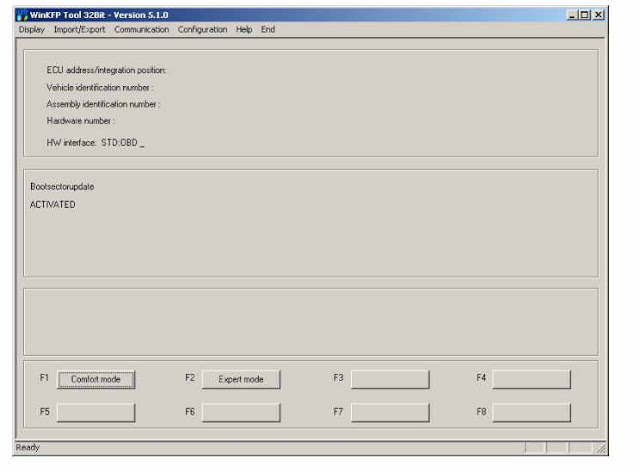This screenshot has width=640, height=471.
Task: Click the 'Assembly identification number :' label
Action: coord(103,104)
